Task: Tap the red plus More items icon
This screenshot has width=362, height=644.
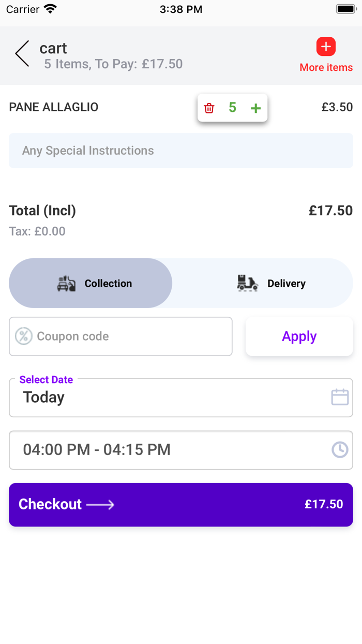Action: point(326,47)
